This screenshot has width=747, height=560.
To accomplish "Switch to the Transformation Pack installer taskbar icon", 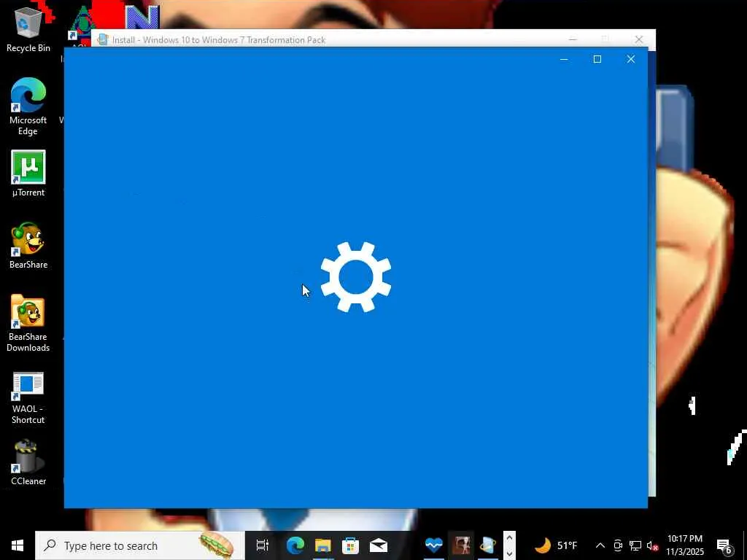I will coord(488,545).
